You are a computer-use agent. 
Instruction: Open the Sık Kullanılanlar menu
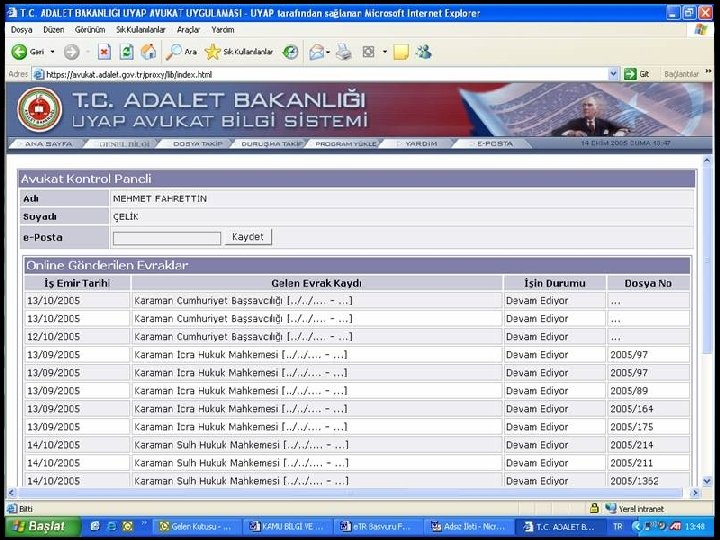pos(141,30)
